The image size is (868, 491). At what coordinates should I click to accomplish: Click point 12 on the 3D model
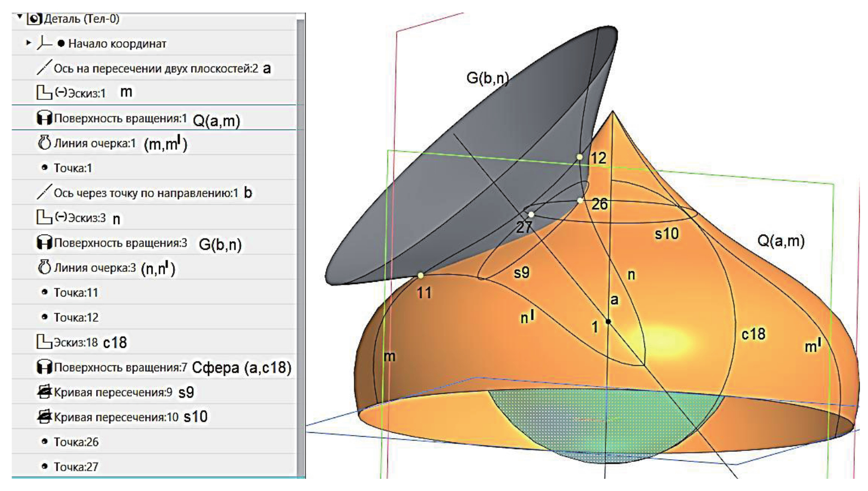point(579,157)
